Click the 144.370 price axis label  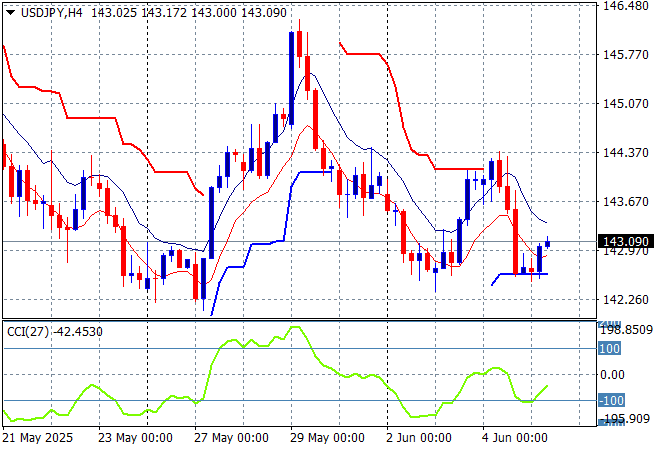tap(626, 153)
